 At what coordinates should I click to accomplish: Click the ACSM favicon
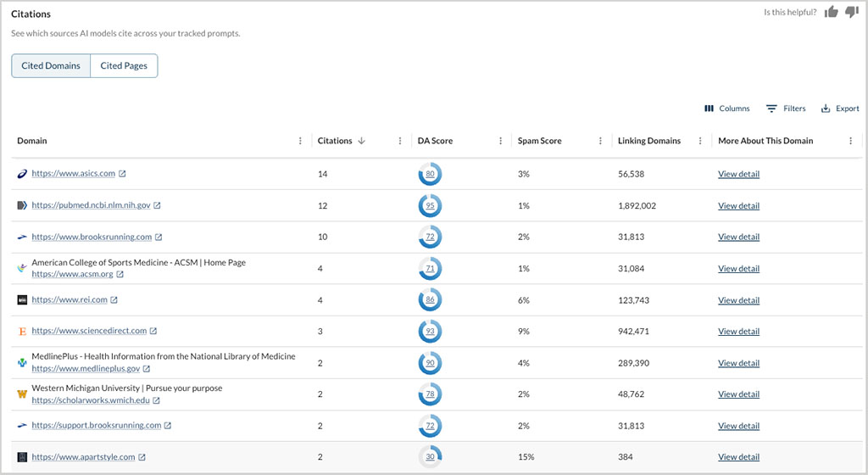(22, 268)
